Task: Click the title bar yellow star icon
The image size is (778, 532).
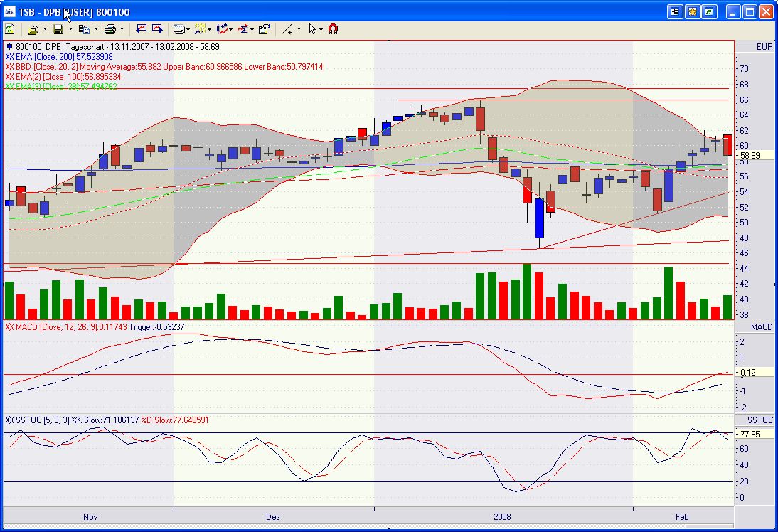Action: coord(693,11)
